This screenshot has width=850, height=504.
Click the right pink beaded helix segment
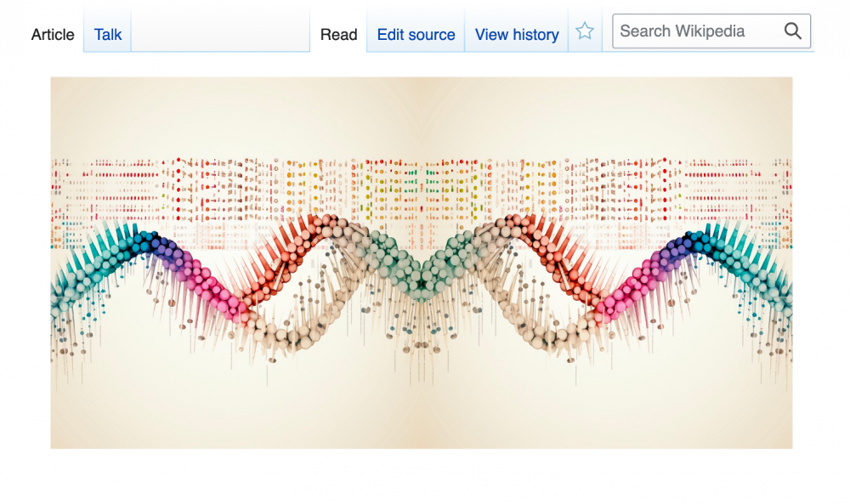point(630,287)
